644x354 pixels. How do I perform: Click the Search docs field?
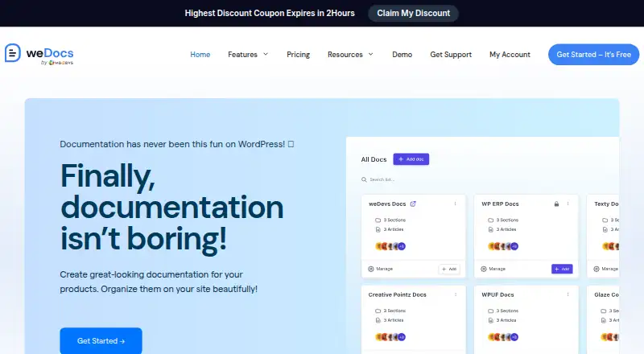382,179
